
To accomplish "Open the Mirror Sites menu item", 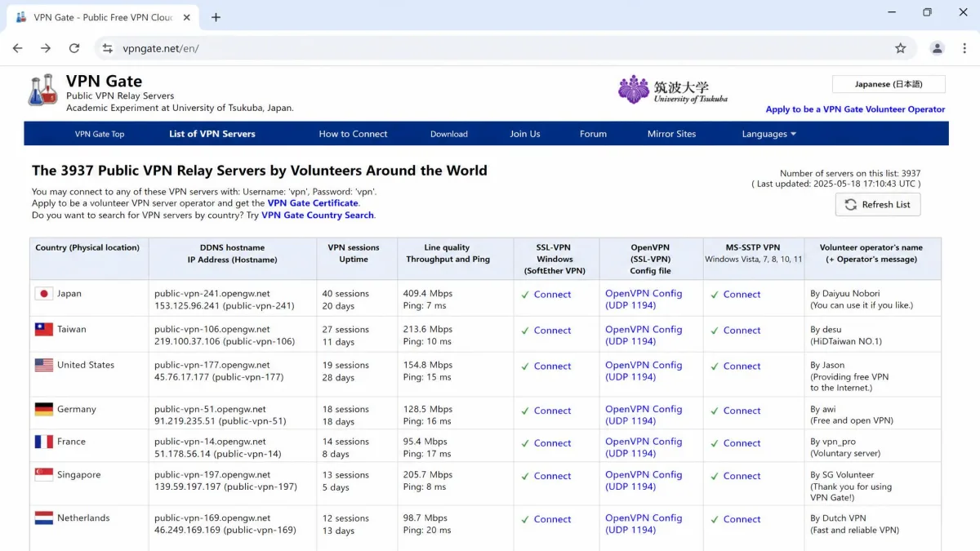I will pos(671,134).
